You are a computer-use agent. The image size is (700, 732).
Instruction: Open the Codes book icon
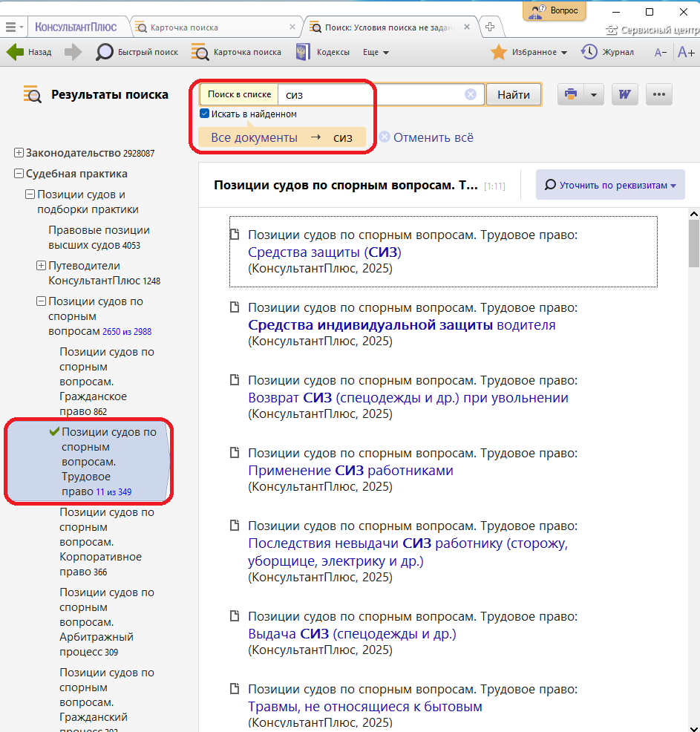point(303,52)
